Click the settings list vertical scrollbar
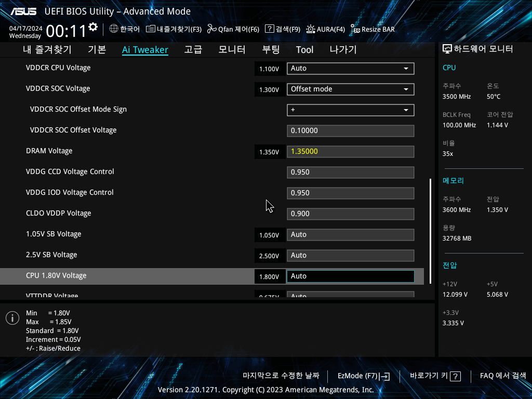 430,231
